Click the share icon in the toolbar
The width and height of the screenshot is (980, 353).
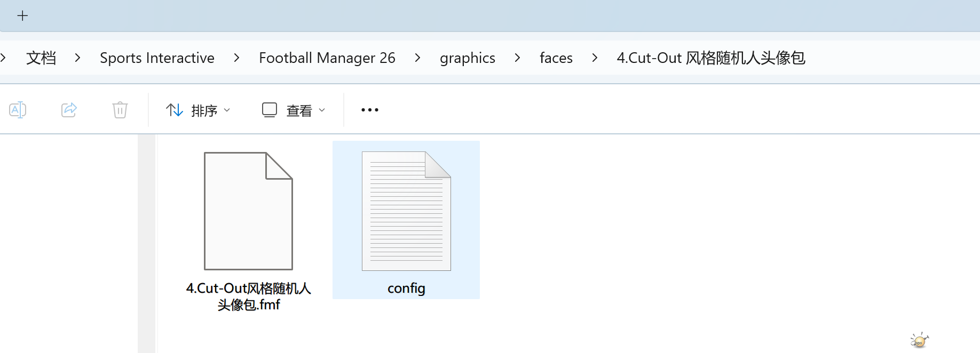pyautogui.click(x=69, y=110)
